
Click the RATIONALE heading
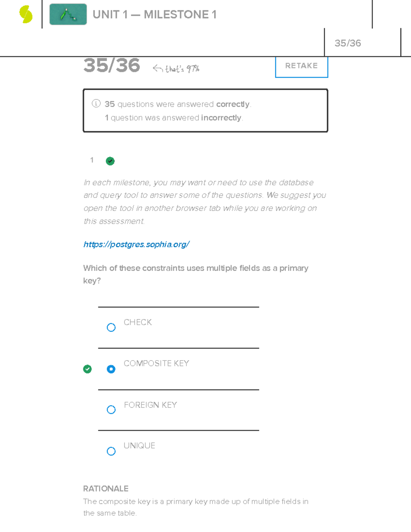point(106,488)
